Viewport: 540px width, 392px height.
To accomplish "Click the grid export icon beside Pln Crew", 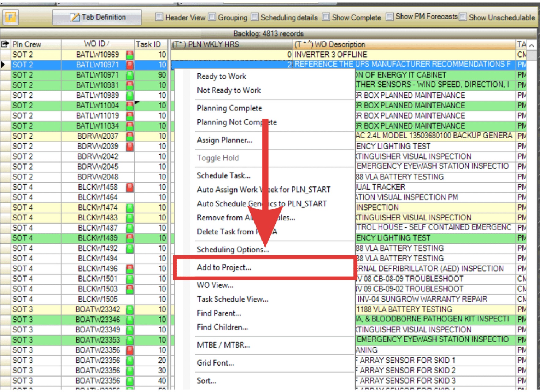I will (x=5, y=44).
